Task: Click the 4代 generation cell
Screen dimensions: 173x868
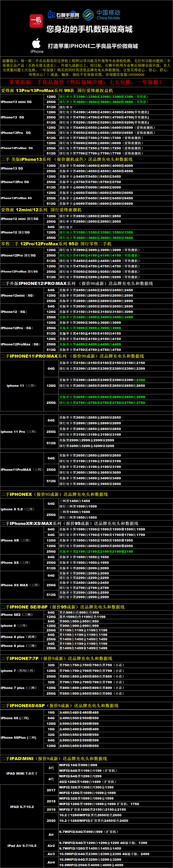Action: 51,779
